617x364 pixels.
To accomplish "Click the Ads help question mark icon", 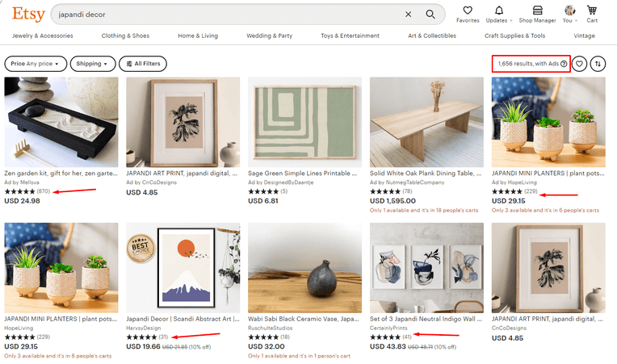I will click(564, 64).
